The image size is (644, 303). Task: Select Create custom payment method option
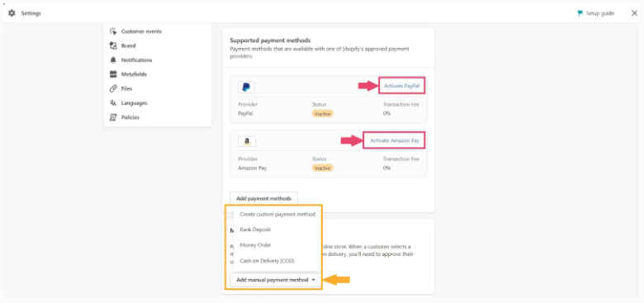coord(277,215)
